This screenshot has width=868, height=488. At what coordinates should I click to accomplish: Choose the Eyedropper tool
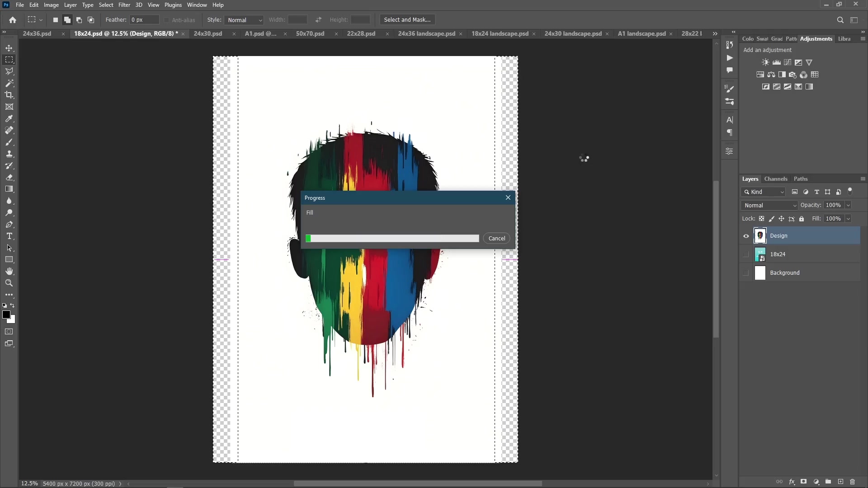point(9,118)
